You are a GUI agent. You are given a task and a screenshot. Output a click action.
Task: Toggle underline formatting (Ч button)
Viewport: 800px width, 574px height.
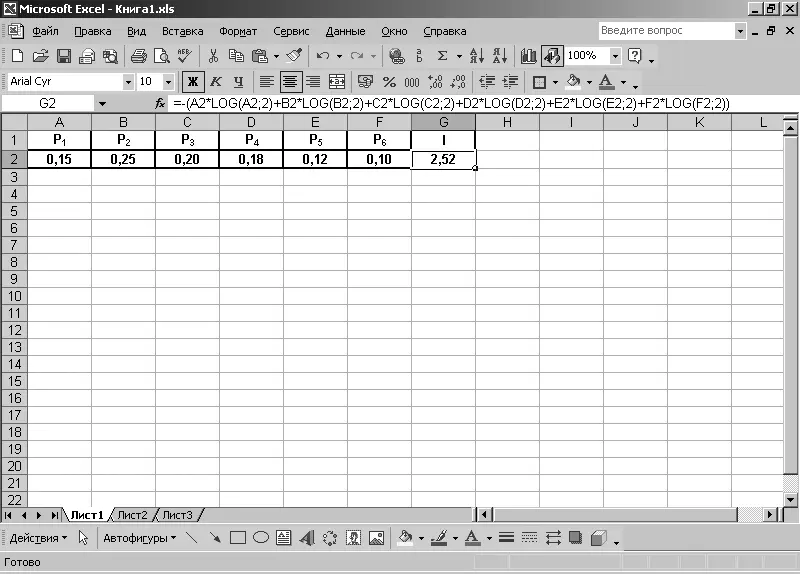tap(238, 82)
